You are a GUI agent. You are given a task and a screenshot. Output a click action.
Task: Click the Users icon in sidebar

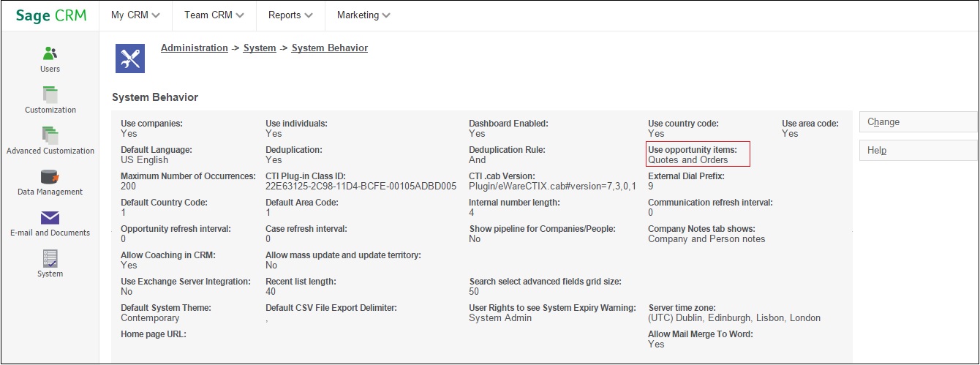(x=50, y=54)
